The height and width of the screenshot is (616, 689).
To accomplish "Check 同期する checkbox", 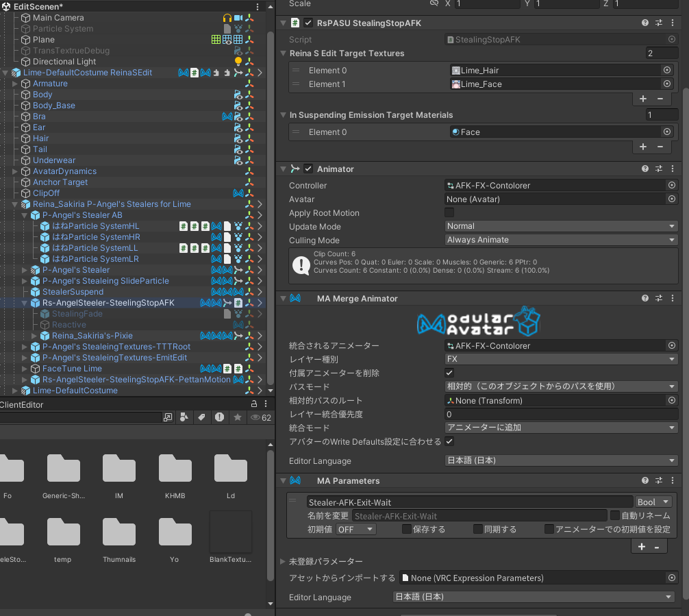I will click(478, 529).
